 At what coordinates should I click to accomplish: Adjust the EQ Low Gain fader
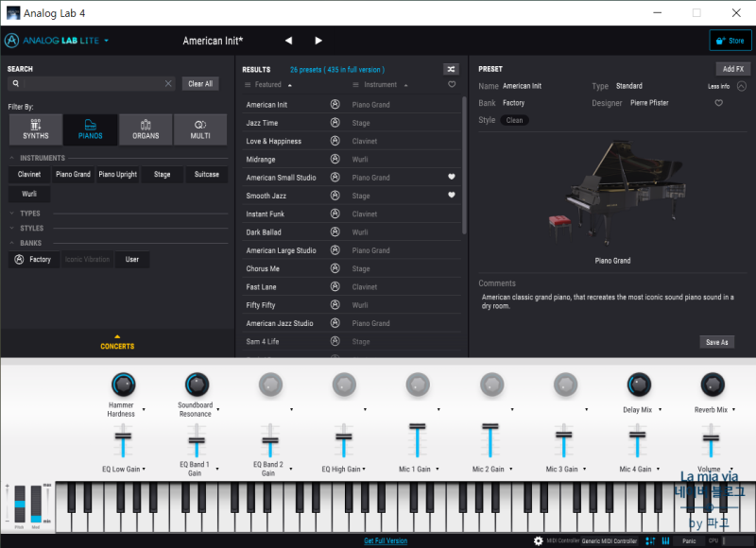tap(123, 436)
